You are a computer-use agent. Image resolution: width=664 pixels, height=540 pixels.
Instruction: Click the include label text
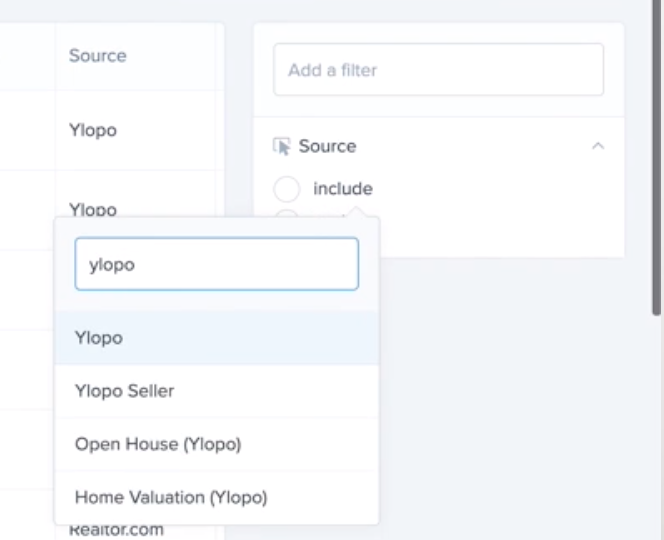[x=343, y=188]
